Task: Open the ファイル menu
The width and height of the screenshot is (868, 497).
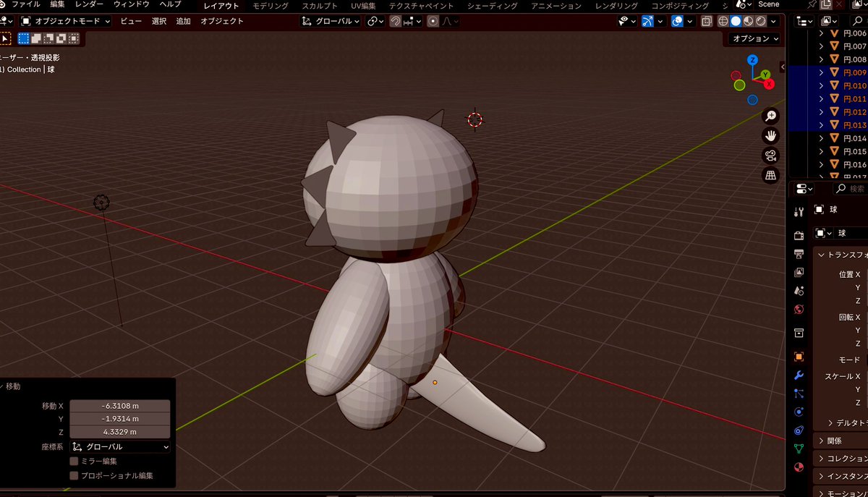Action: tap(25, 5)
